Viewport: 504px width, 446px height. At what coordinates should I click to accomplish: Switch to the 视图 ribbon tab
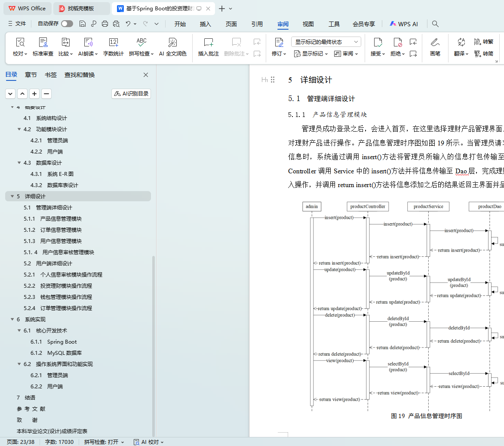(308, 24)
